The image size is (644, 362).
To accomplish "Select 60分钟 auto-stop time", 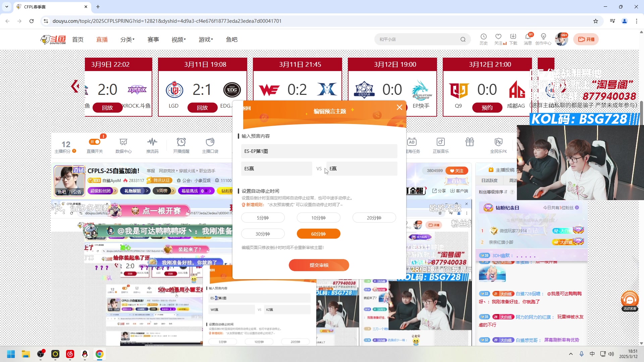I will click(318, 234).
